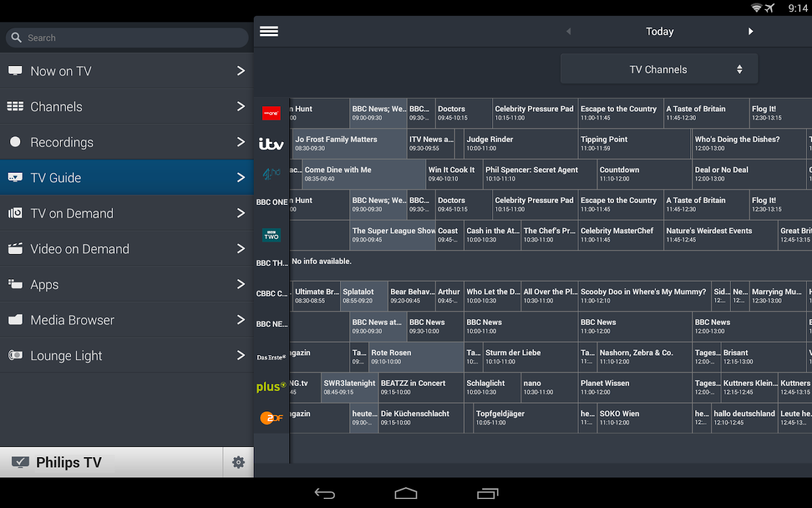Open Judge Rinder programme on ITV
Image resolution: width=812 pixels, height=508 pixels.
click(x=520, y=144)
